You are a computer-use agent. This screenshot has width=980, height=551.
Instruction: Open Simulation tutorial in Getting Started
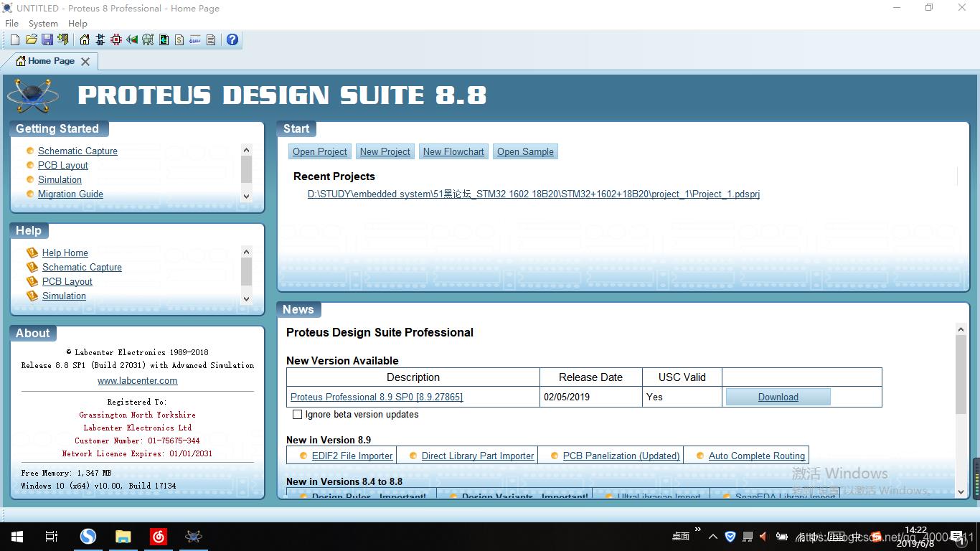point(60,179)
